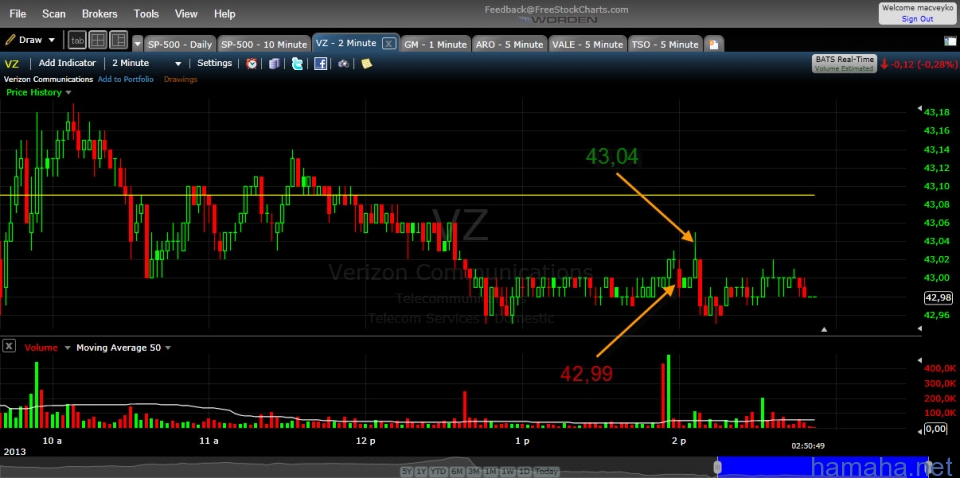Select the YTD range button
960x478 pixels.
pos(438,471)
